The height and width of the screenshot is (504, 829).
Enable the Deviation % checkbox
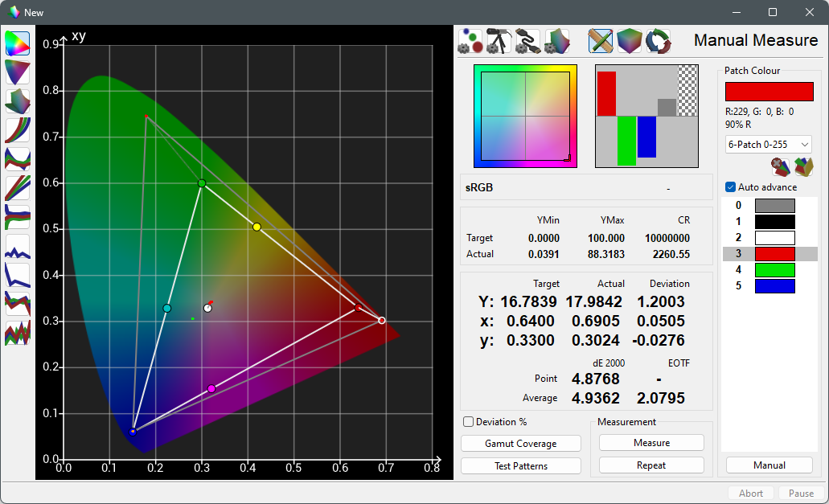coord(467,421)
